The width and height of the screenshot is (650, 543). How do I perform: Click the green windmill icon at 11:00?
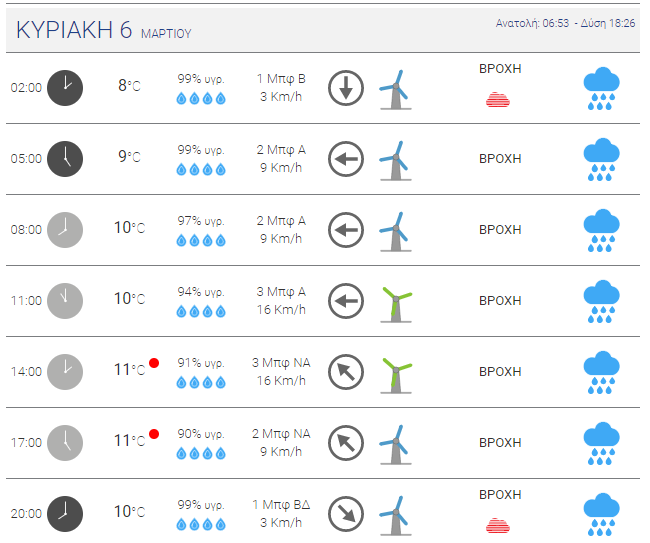(x=396, y=305)
